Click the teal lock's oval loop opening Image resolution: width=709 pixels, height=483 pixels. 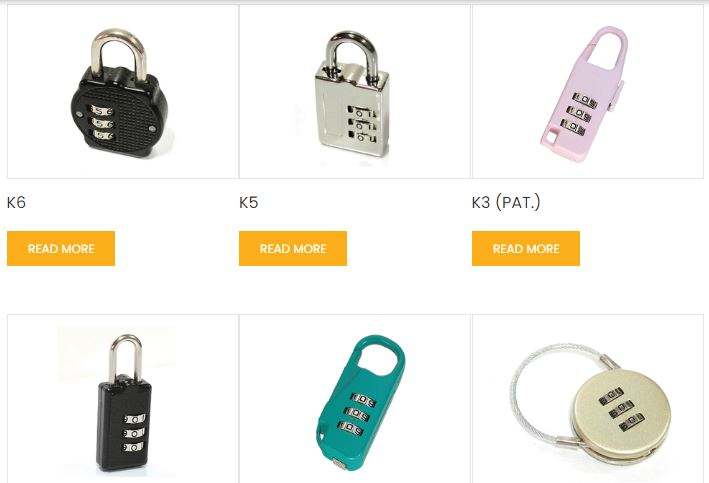(379, 358)
